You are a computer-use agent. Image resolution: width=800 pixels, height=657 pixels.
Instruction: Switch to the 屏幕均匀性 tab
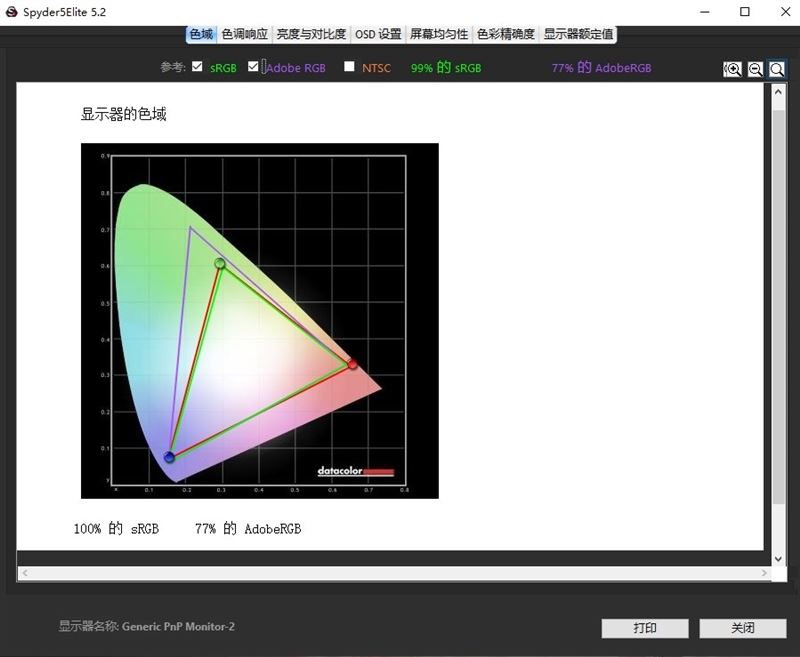click(x=439, y=34)
